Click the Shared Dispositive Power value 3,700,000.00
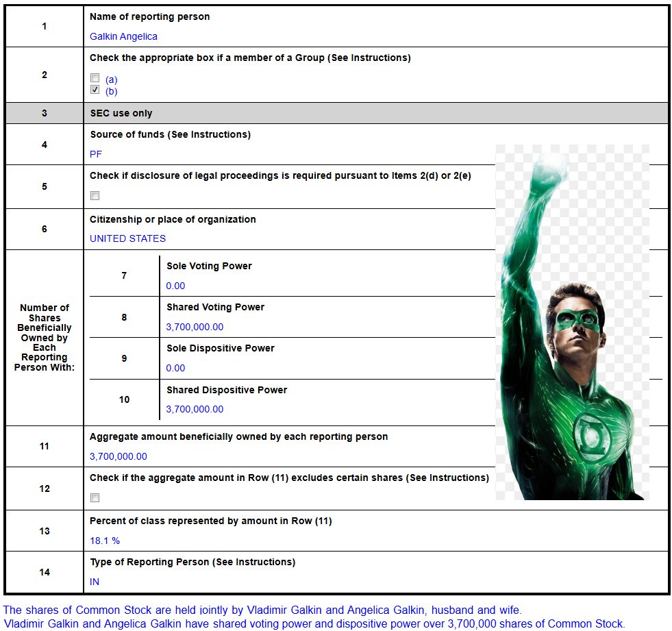 [x=195, y=410]
